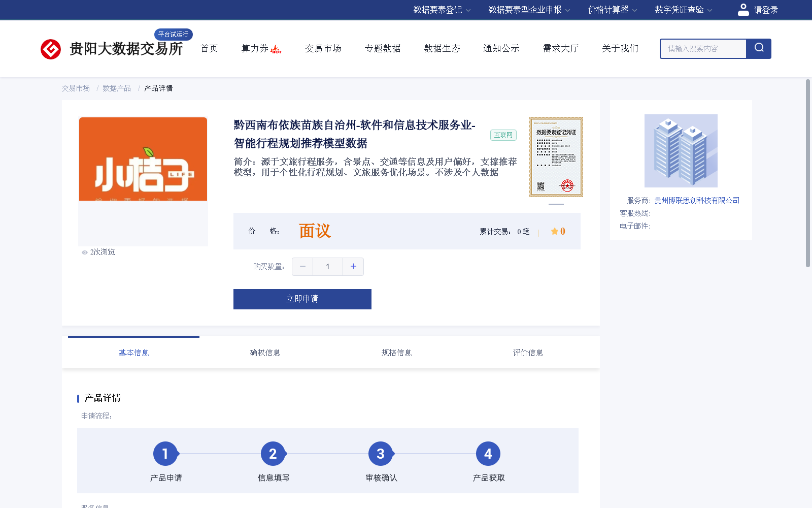This screenshot has height=508, width=812.
Task: Open the 关于我们 menu item
Action: pos(620,48)
